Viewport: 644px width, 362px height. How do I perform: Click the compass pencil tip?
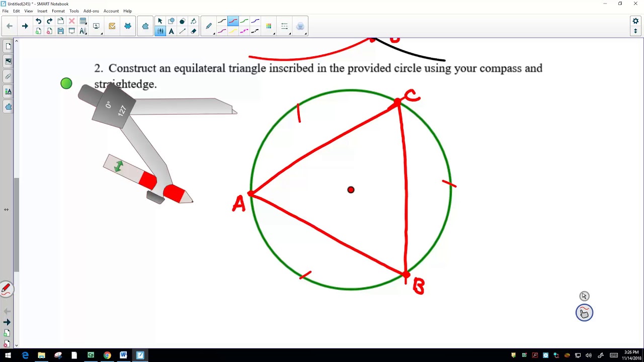tap(189, 199)
